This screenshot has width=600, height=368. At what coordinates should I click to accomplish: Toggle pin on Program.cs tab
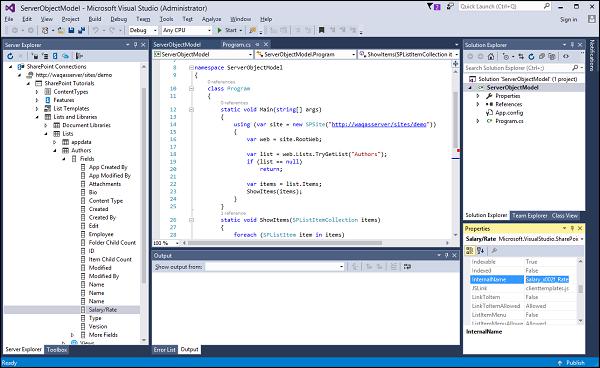(x=258, y=44)
